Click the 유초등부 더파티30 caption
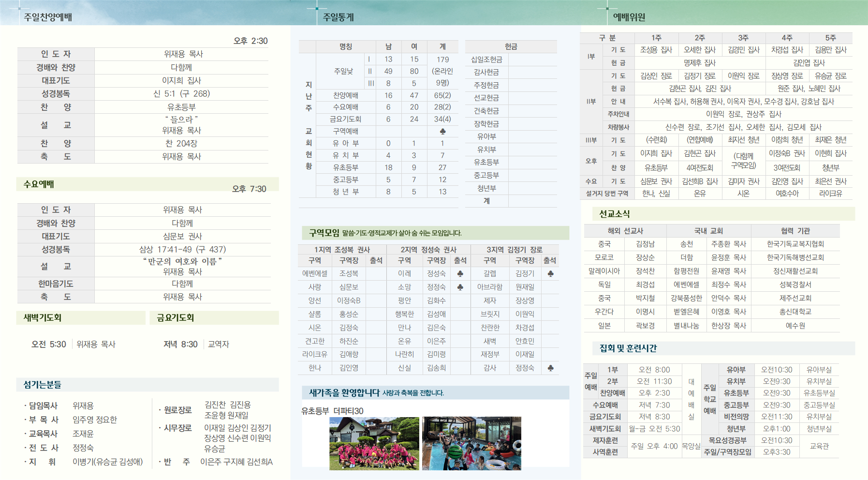 [x=332, y=411]
